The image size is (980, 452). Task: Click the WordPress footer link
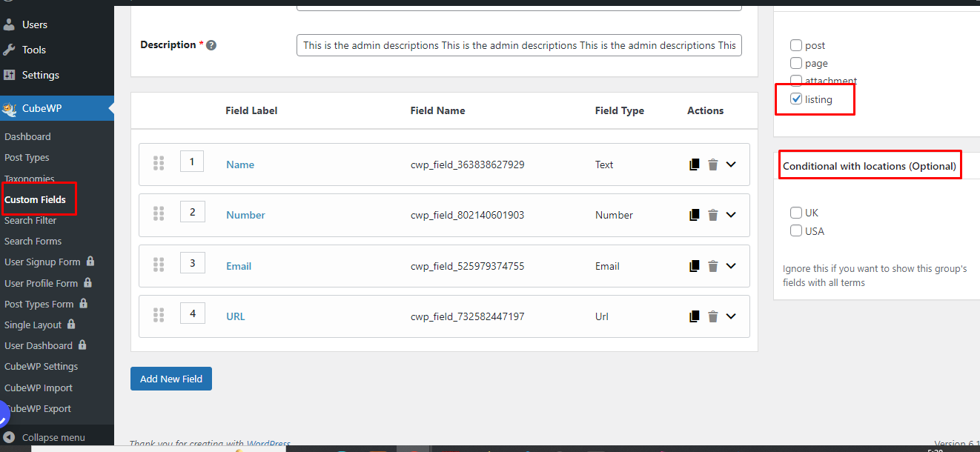[x=268, y=444]
